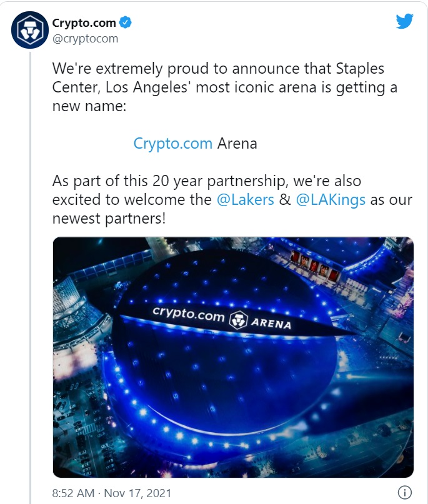Open the @LAKings mention
Screen dimensions: 428x504
[x=331, y=200]
